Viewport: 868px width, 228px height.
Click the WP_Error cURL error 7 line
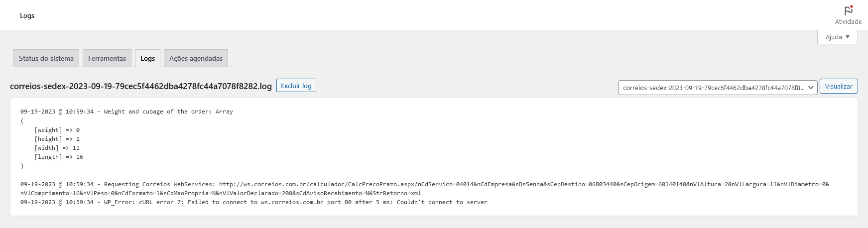pyautogui.click(x=254, y=202)
